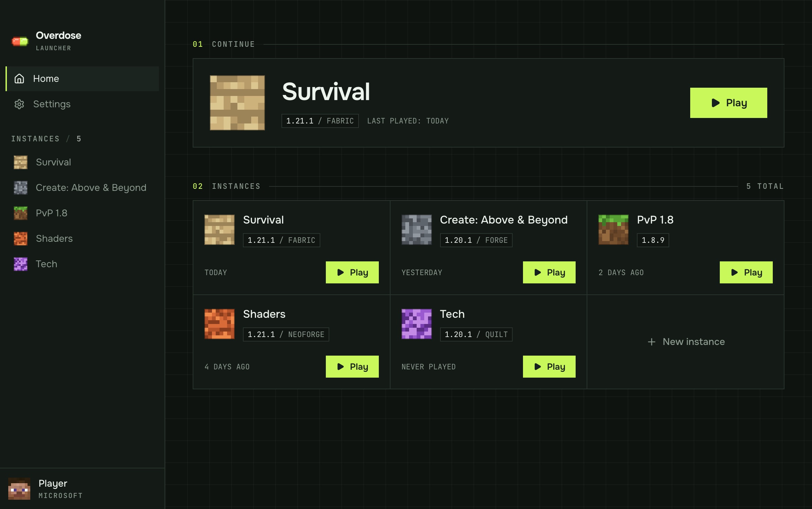Click the Settings gear icon
The image size is (812, 509).
[x=19, y=104]
